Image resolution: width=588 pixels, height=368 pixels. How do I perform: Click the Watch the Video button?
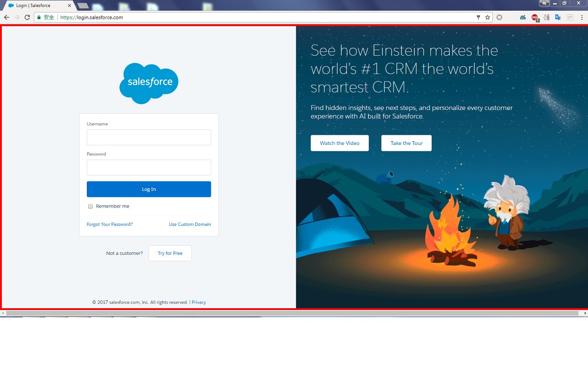(339, 143)
